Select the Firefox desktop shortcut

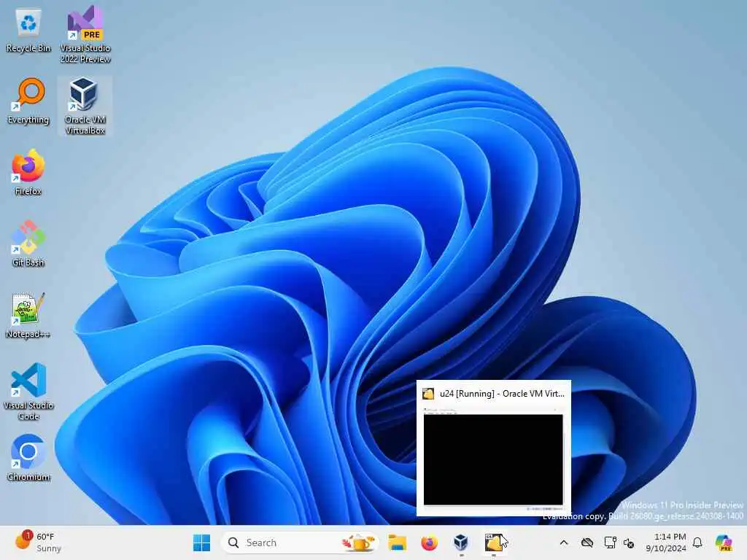pos(28,172)
